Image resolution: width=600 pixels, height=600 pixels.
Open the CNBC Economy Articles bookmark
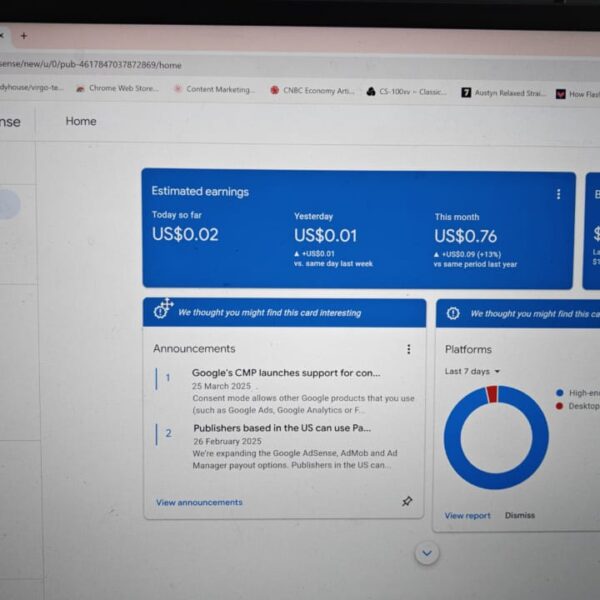313,90
